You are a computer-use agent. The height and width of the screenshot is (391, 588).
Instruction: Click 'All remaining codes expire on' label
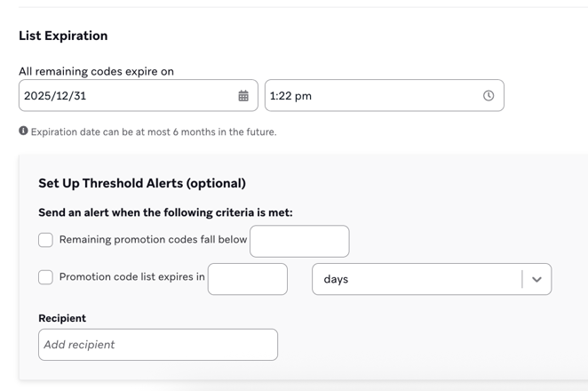tap(96, 71)
